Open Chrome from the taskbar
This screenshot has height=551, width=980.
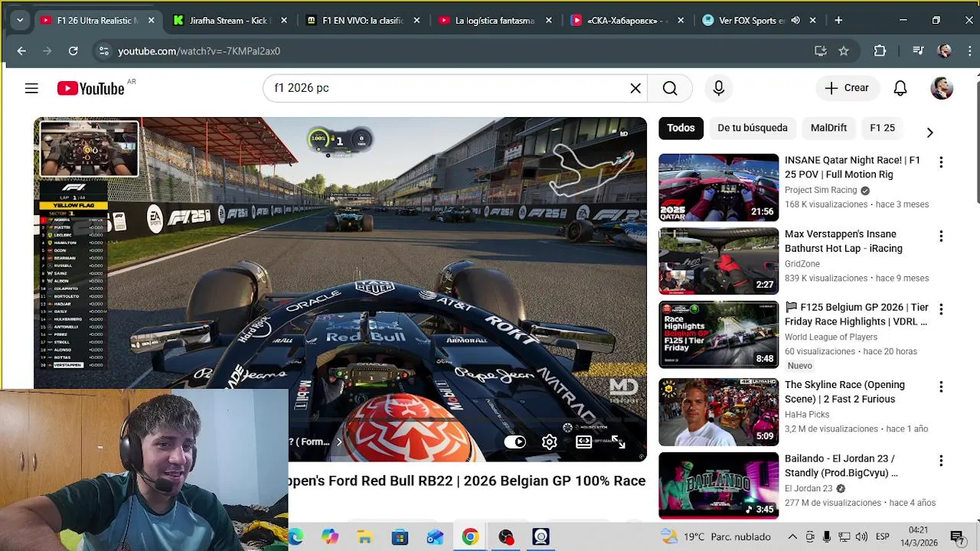(470, 537)
